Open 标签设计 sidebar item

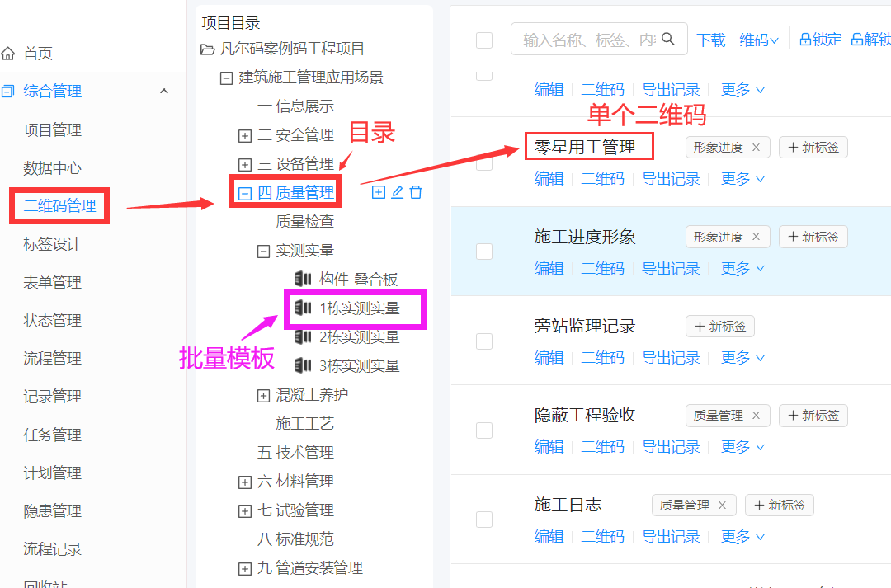coord(52,244)
